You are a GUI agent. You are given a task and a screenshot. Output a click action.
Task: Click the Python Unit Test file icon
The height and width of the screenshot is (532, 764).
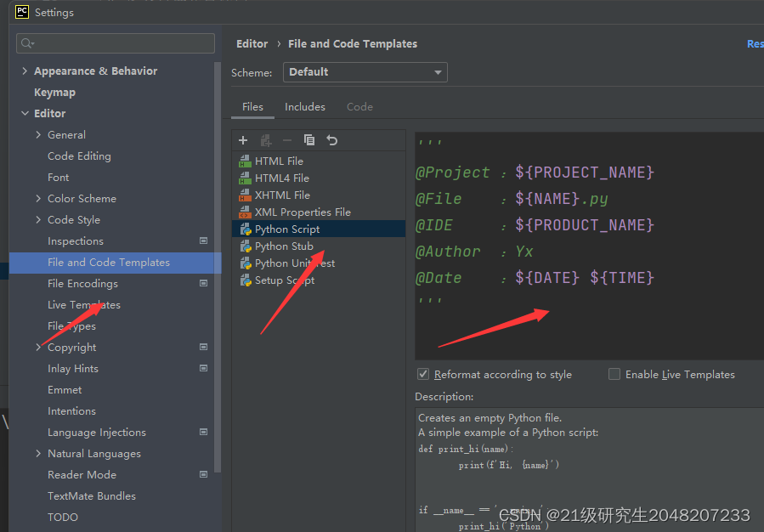coord(246,263)
